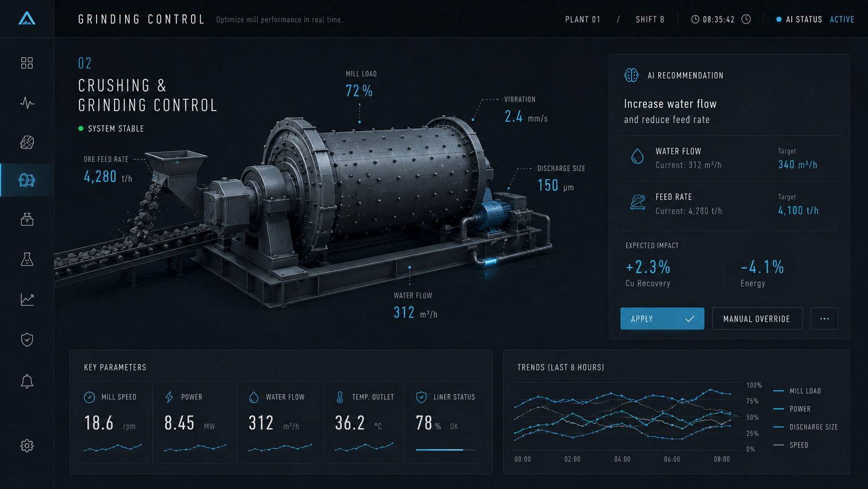
Task: Click the 18.6 rpm mill speed value
Action: [110, 423]
